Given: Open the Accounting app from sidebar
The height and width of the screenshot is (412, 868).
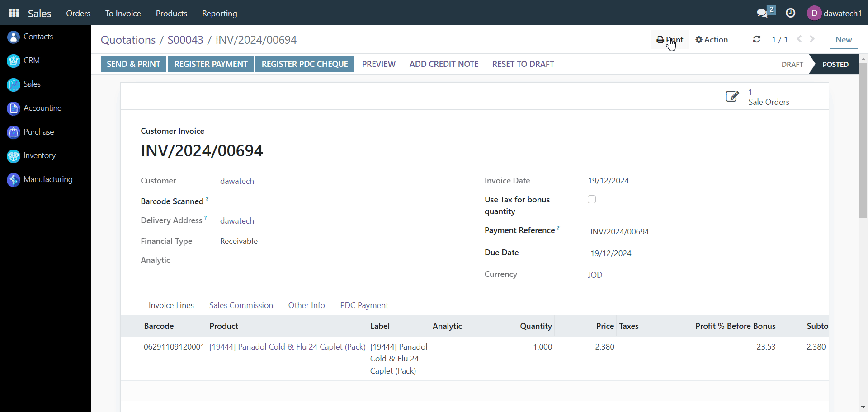Looking at the screenshot, I should (x=34, y=108).
